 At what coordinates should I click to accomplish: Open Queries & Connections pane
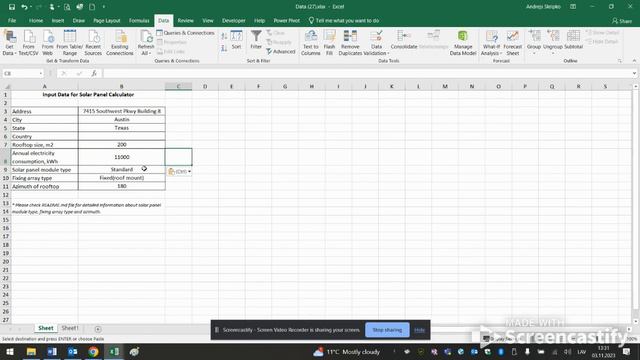coord(185,33)
